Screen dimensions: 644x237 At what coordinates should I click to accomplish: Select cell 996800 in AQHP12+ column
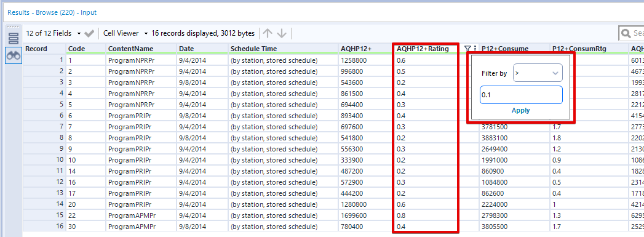pyautogui.click(x=365, y=71)
